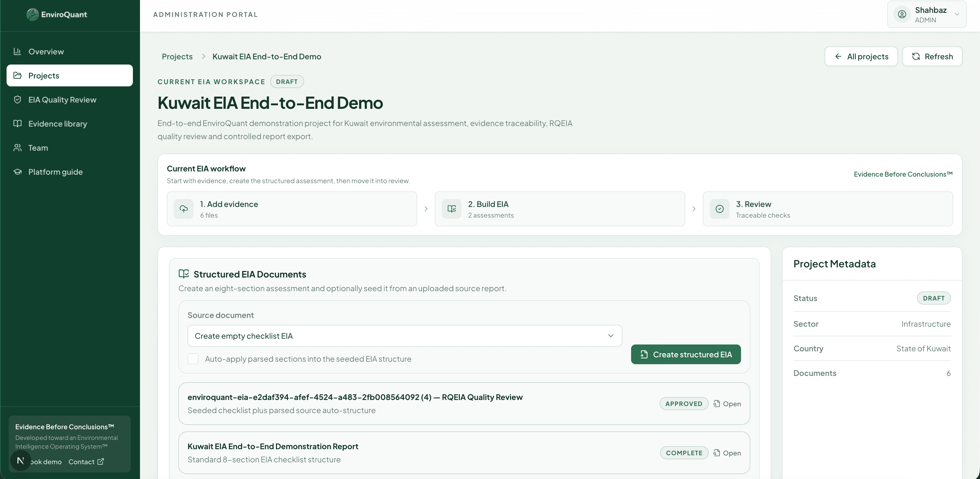The height and width of the screenshot is (479, 980).
Task: Click the Structured EIA Documents heading icon
Action: [184, 274]
